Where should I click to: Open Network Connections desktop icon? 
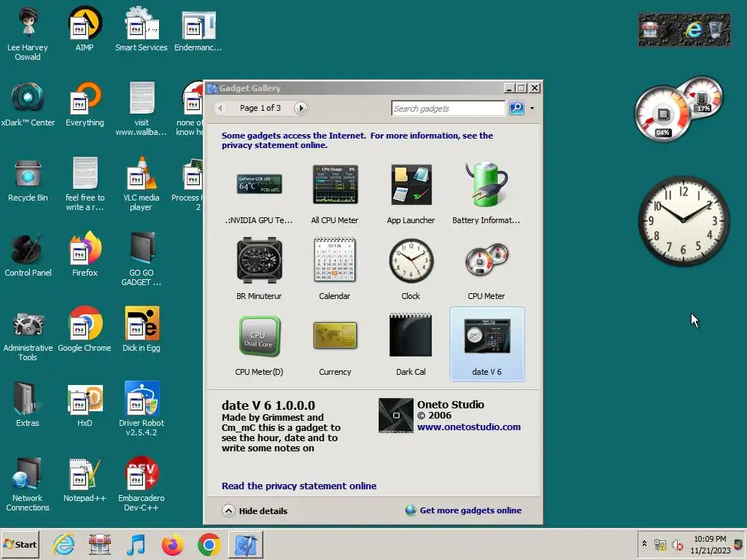click(x=28, y=484)
